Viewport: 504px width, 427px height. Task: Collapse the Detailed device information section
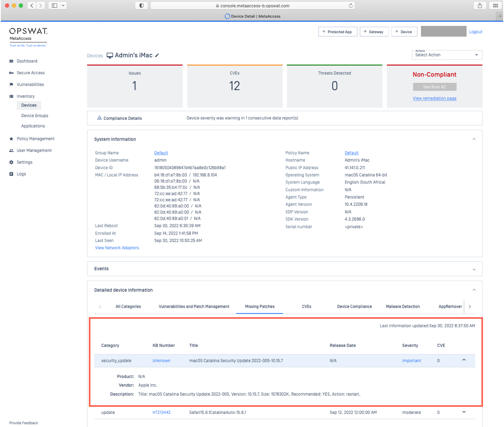pyautogui.click(x=474, y=290)
